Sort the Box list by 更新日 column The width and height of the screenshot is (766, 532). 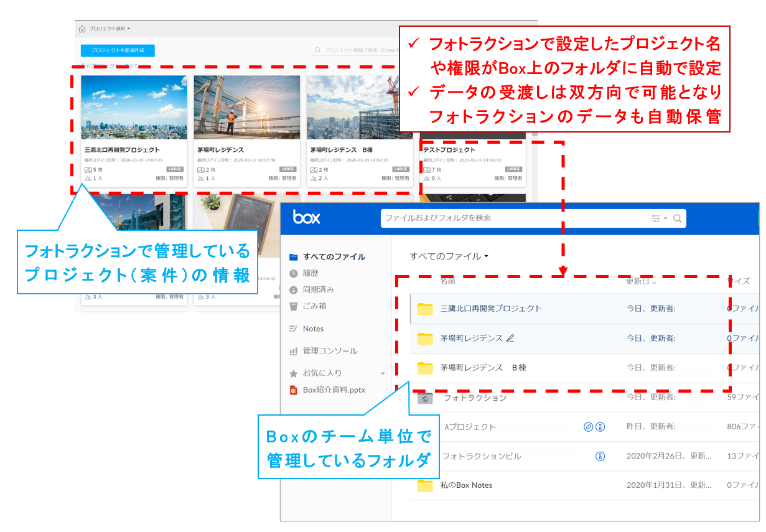point(642,281)
